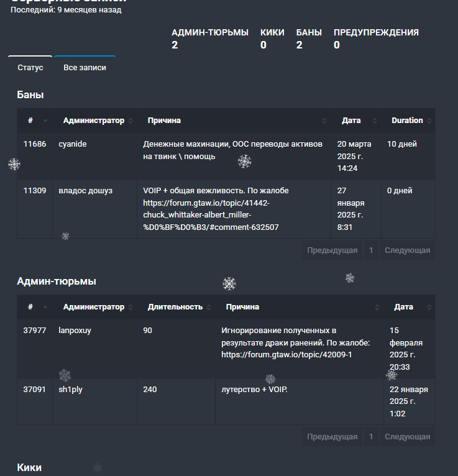Sort Админ-тюрьмы table by # arrow

pyautogui.click(x=45, y=307)
